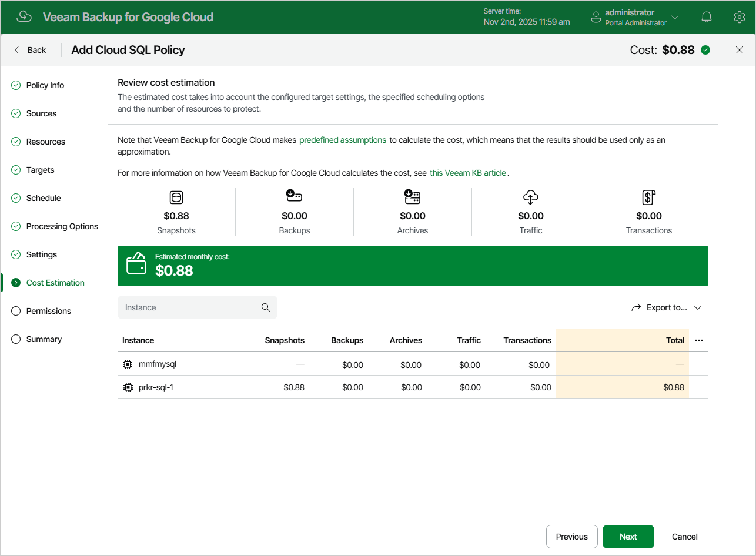This screenshot has width=756, height=556.
Task: Click the wallet icon in cost banner
Action: tap(137, 263)
